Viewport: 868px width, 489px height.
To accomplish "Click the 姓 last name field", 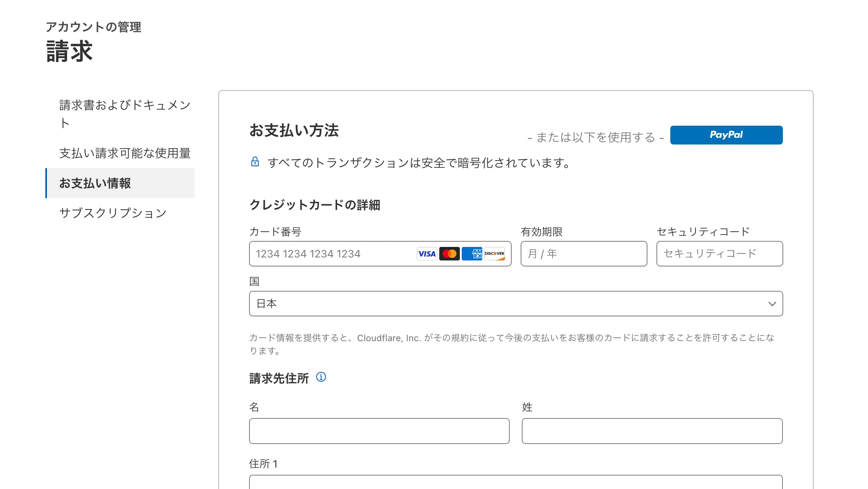I will pos(652,431).
